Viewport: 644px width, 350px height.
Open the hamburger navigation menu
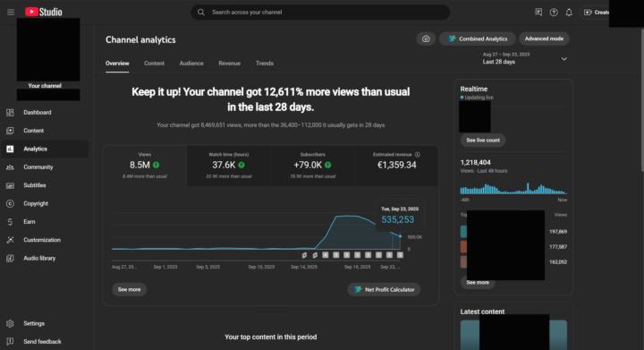[11, 13]
